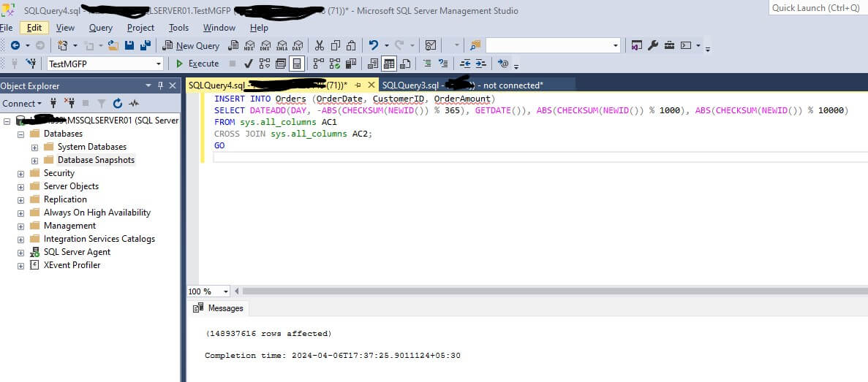Pin the SQLQuery4.sql tab

[358, 85]
